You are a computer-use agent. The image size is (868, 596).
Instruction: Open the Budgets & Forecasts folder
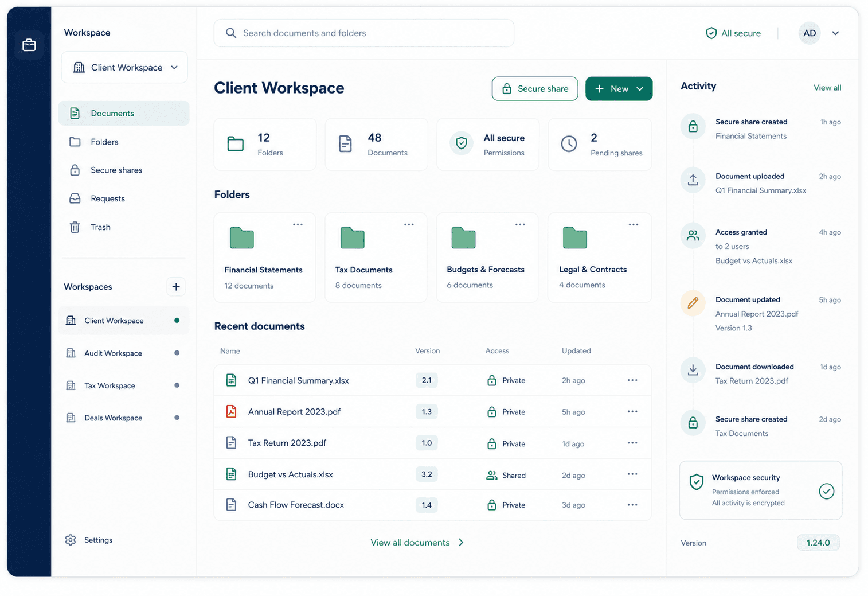click(x=487, y=258)
